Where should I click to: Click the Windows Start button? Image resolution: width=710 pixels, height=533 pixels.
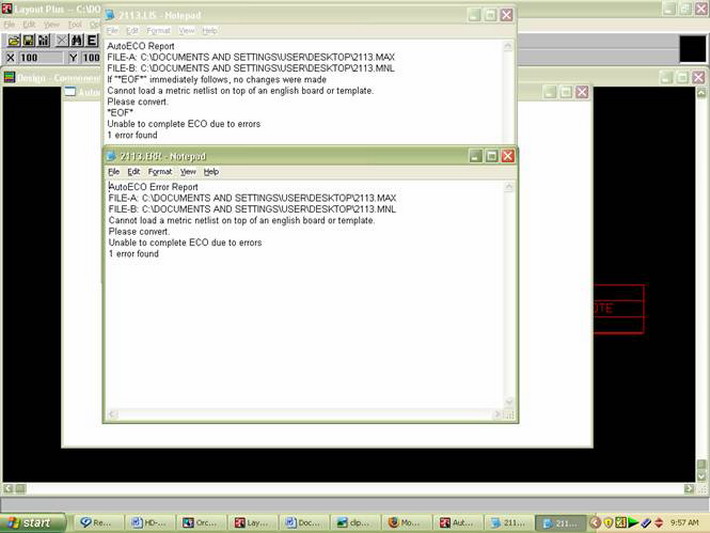coord(34,522)
